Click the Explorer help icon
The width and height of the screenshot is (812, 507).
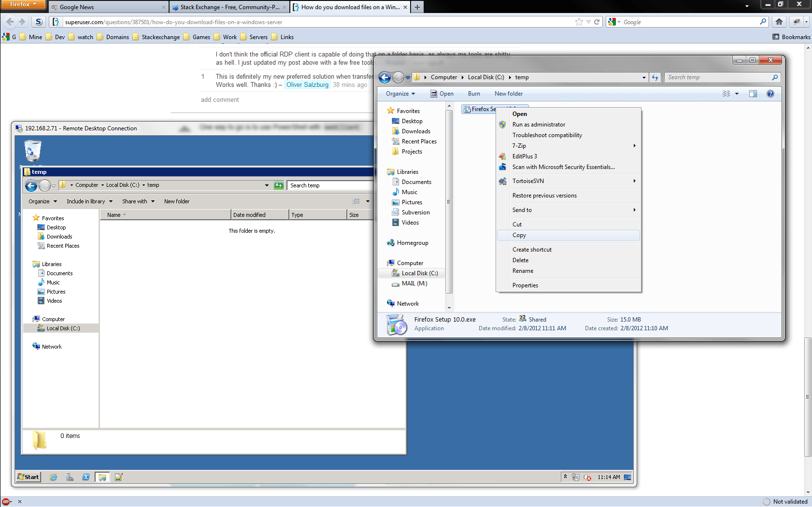coord(770,94)
